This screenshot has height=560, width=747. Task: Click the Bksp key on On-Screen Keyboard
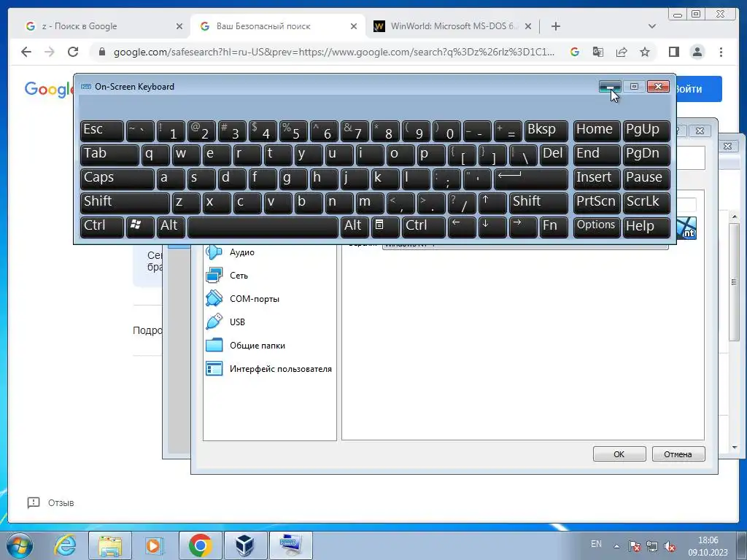click(546, 131)
